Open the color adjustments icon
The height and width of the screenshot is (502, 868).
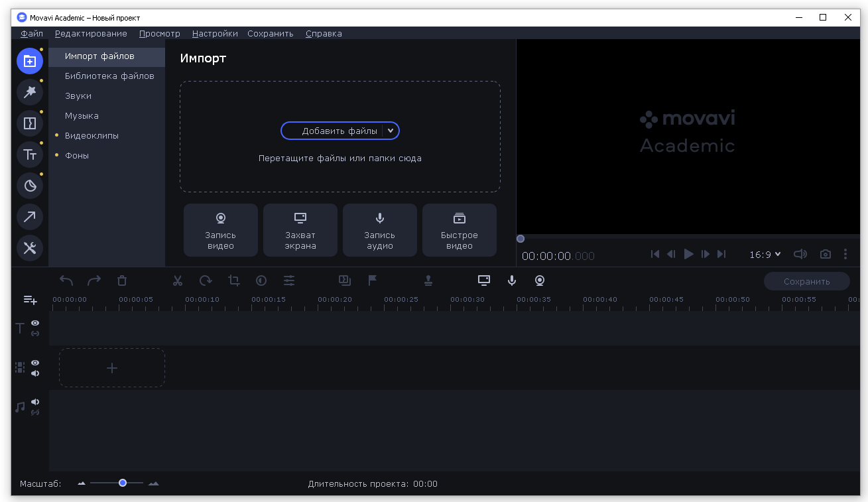[x=261, y=281]
